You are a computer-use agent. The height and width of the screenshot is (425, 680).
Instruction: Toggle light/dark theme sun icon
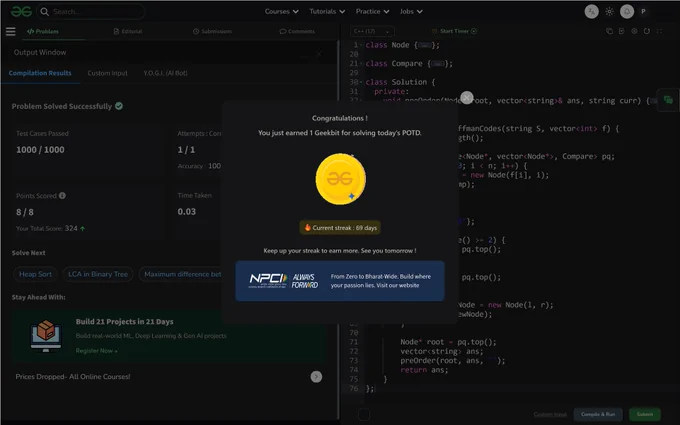click(x=609, y=12)
